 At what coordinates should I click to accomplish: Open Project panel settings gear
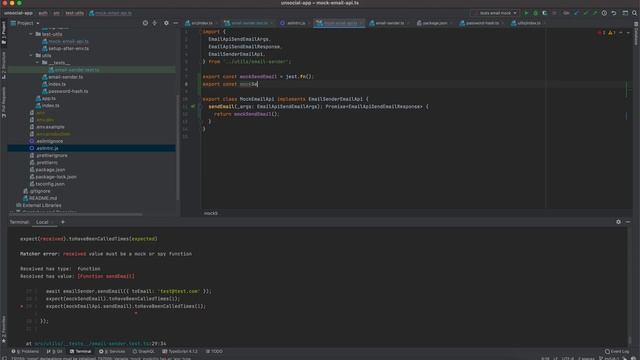pos(166,23)
